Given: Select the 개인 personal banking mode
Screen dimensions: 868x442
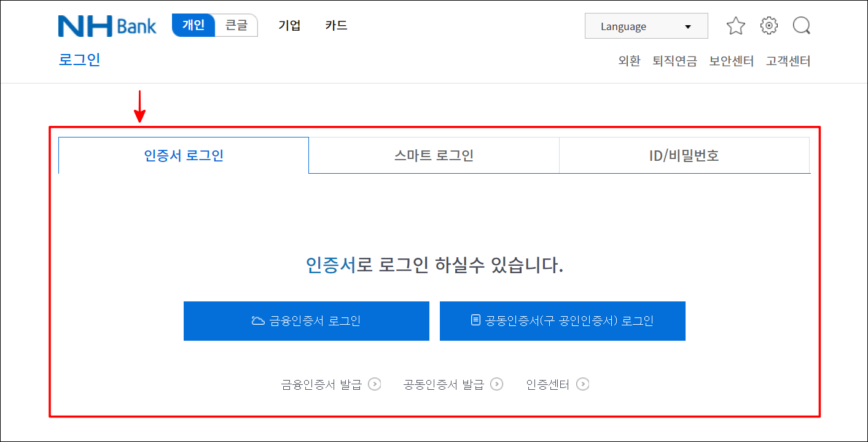Looking at the screenshot, I should [192, 25].
